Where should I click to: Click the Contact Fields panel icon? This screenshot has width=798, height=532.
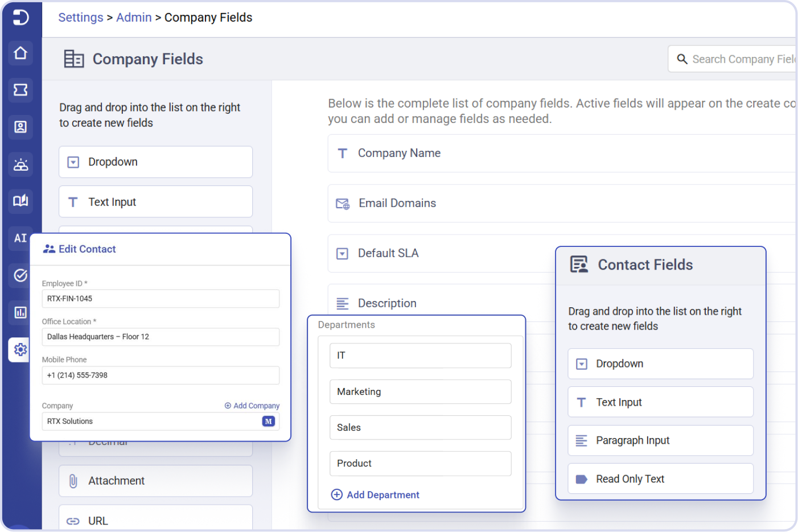[579, 265]
